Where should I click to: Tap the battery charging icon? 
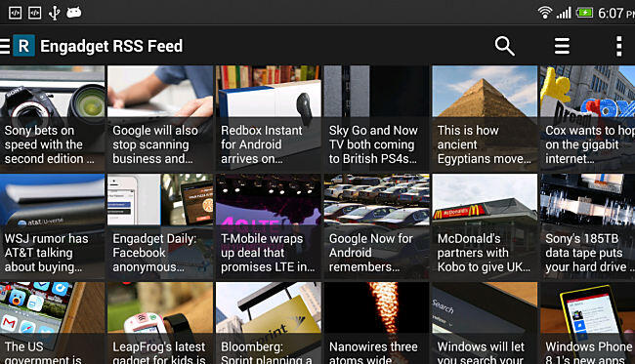[584, 13]
